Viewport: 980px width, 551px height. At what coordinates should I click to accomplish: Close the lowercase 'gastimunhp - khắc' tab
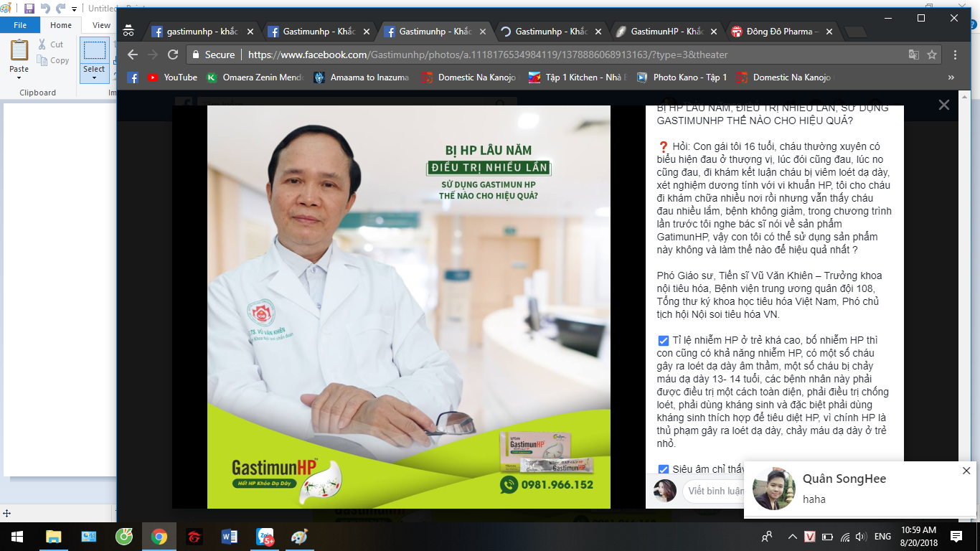[x=250, y=32]
